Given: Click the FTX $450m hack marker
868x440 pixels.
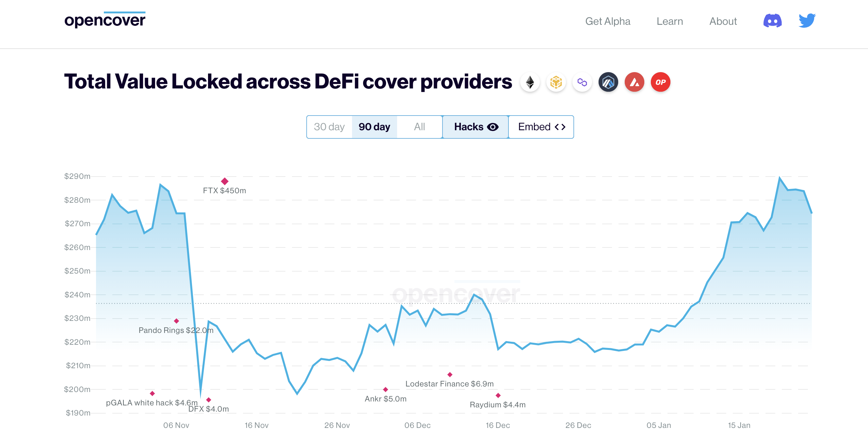Looking at the screenshot, I should pyautogui.click(x=225, y=181).
